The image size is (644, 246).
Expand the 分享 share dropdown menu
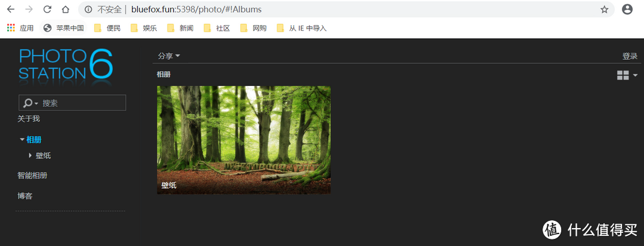(169, 56)
